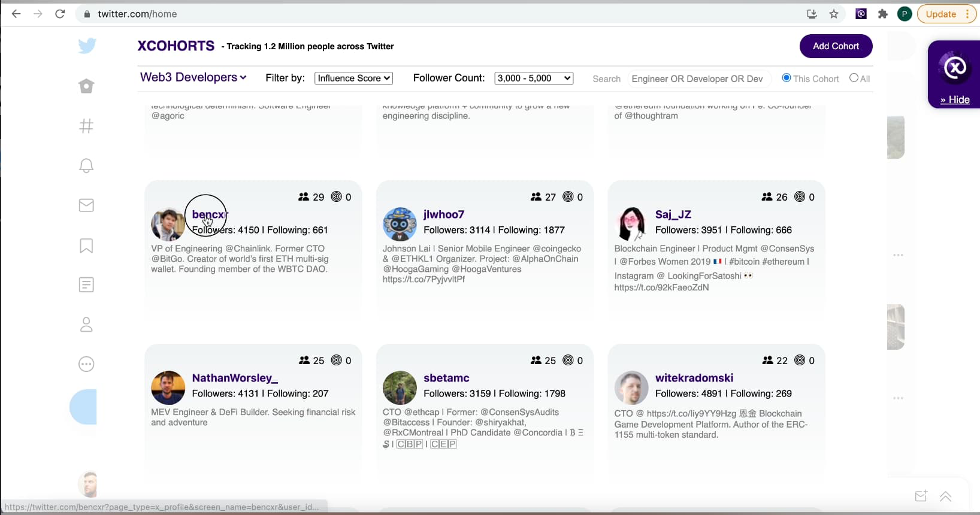Open Lists icon in sidebar
The width and height of the screenshot is (980, 515).
click(x=86, y=285)
